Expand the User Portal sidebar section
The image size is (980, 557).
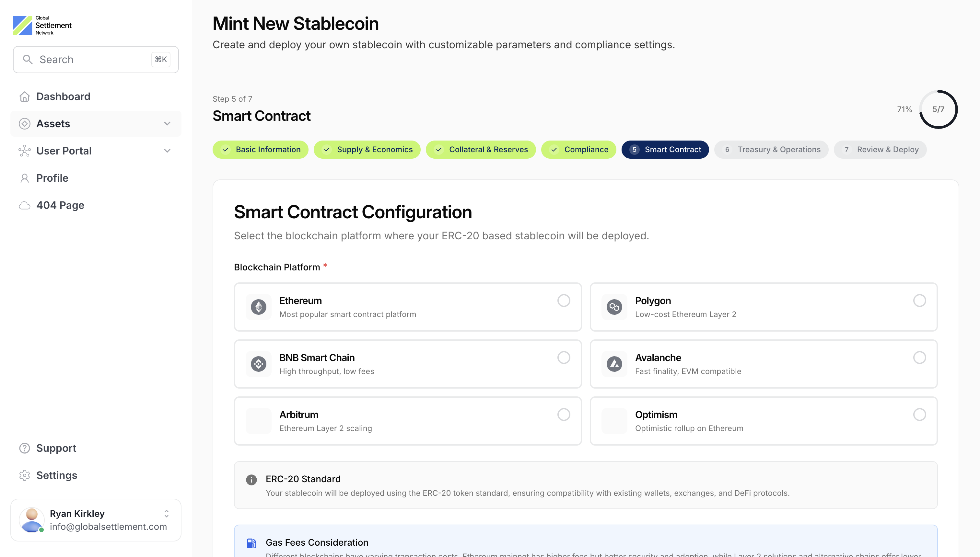coord(167,151)
